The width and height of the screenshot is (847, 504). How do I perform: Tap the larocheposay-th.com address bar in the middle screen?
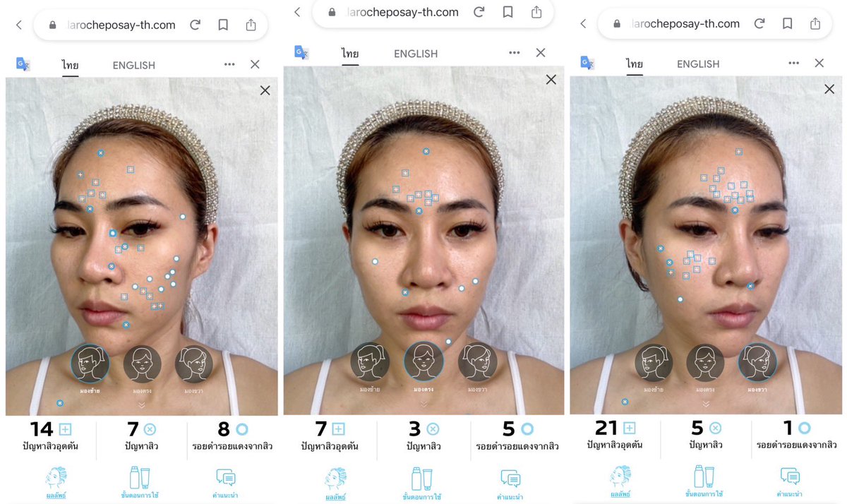tap(433, 12)
